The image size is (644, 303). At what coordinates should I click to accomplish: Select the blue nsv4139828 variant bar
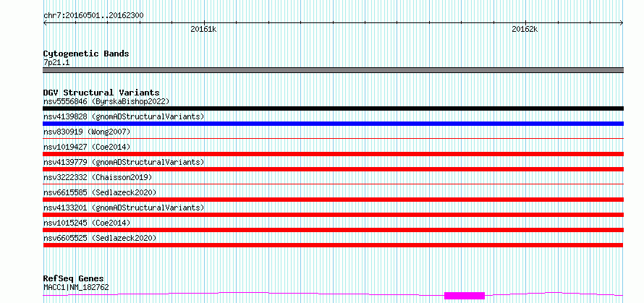pyautogui.click(x=333, y=124)
